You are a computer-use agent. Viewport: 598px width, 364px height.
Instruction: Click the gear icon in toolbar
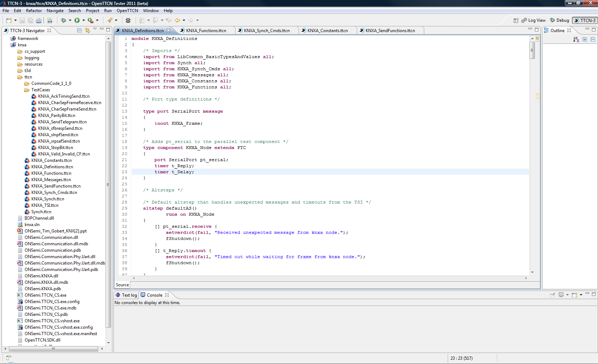[x=128, y=20]
